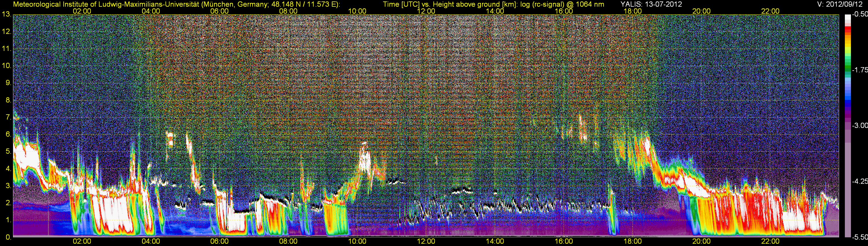Viewport: 868px width, 246px height.
Task: Select the 14:00 label on the top time axis
Action: pos(495,11)
